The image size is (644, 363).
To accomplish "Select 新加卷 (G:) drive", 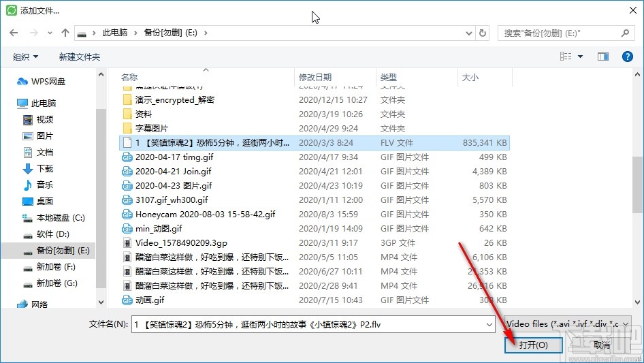I will (x=50, y=283).
